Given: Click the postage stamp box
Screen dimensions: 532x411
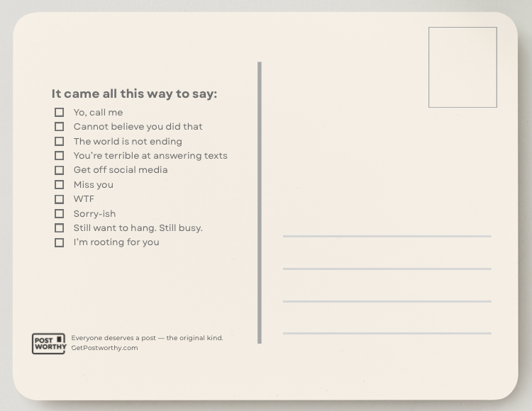Looking at the screenshot, I should tap(462, 67).
